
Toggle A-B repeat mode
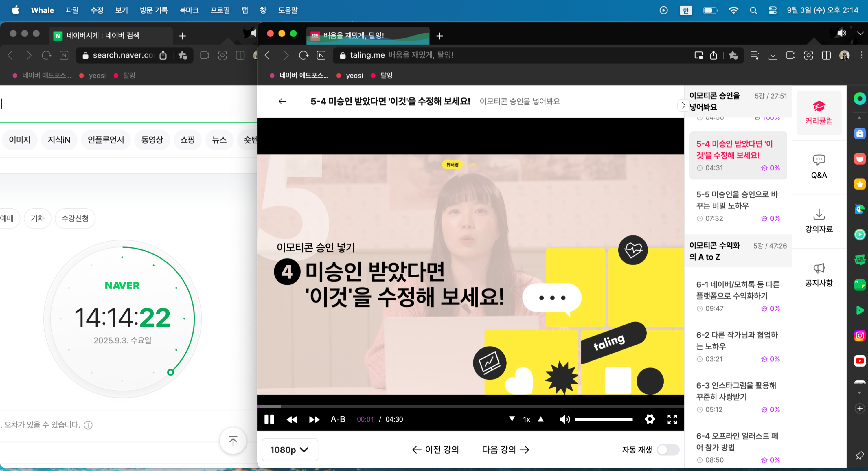pos(338,419)
